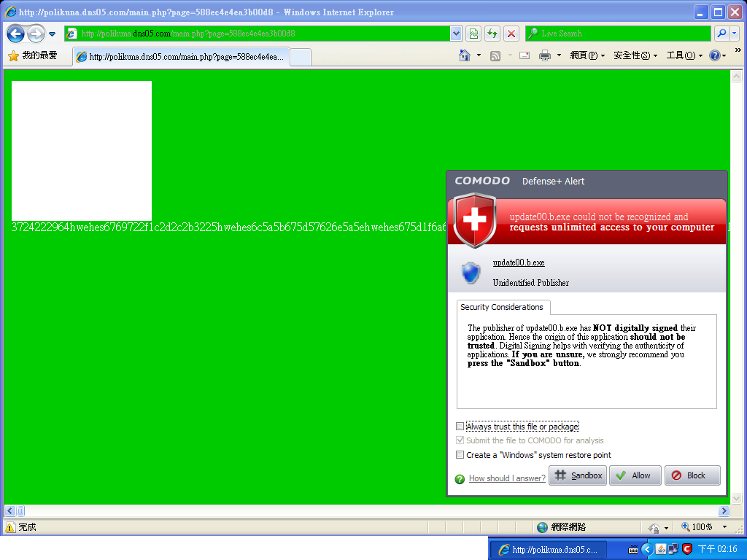
Task: Click the Java tray icon
Action: pos(660,550)
